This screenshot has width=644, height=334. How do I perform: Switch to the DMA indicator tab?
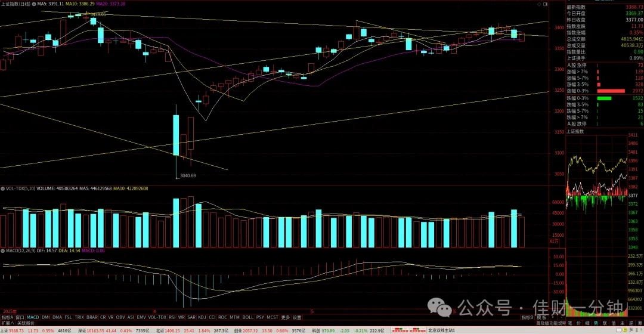pos(57,317)
